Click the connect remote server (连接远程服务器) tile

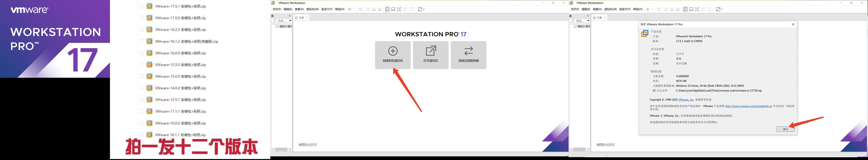[x=468, y=55]
